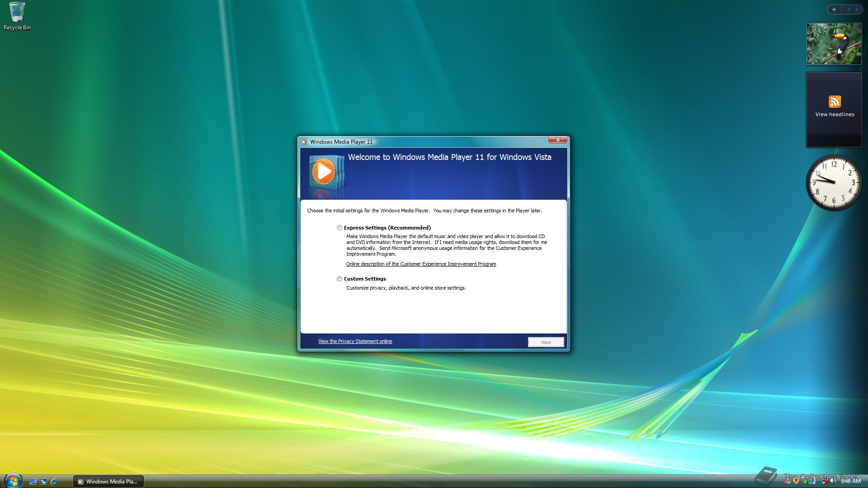
Task: Click the volume speaker tray icon
Action: click(x=832, y=481)
